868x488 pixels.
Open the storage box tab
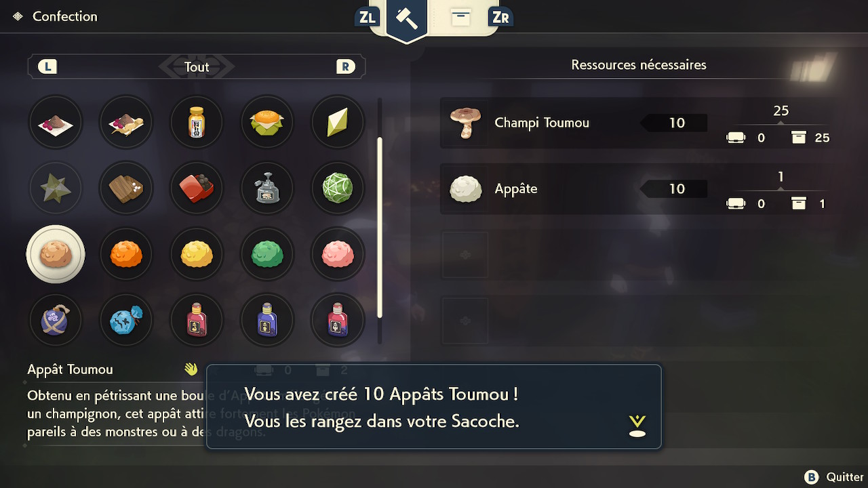(461, 18)
